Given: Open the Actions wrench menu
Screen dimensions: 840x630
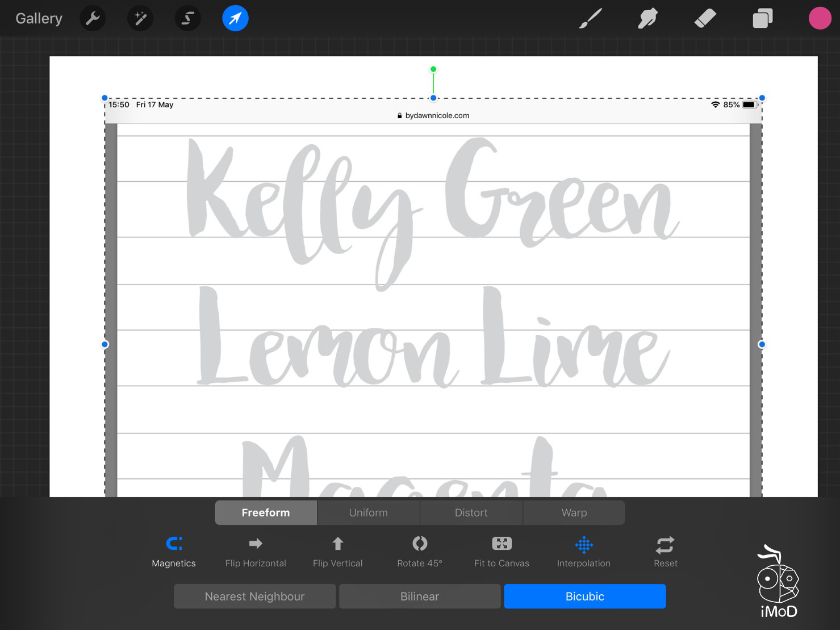Looking at the screenshot, I should pos(93,19).
